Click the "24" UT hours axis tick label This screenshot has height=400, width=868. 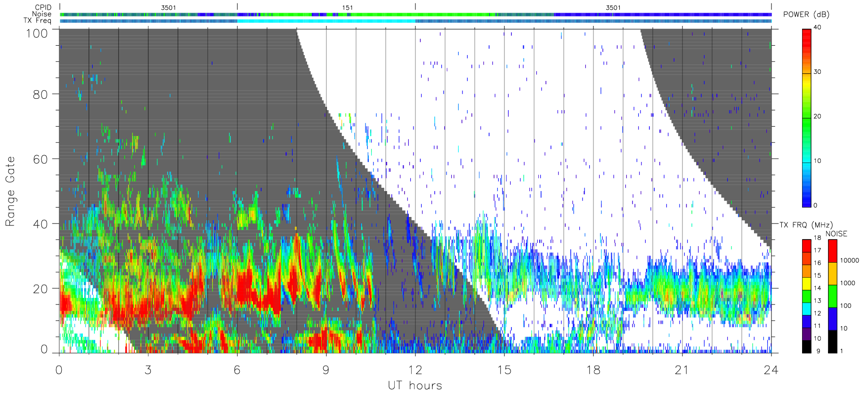771,370
